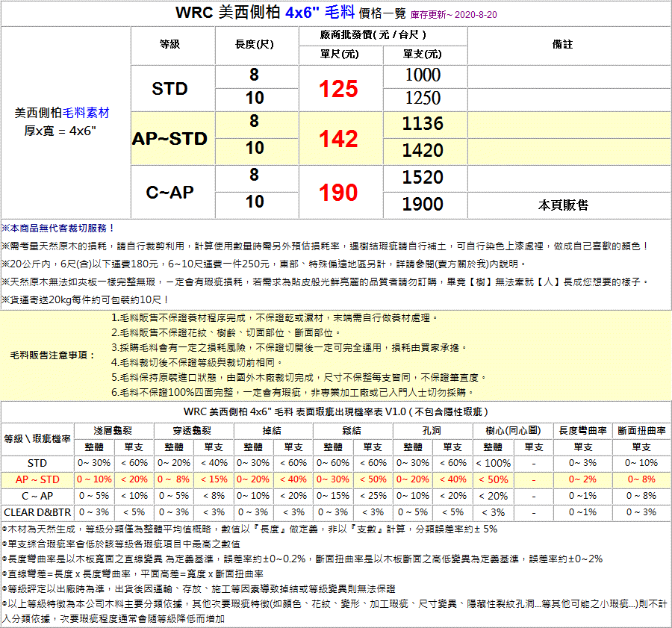
Task: Click the single-piece price '1900'
Action: tap(423, 204)
